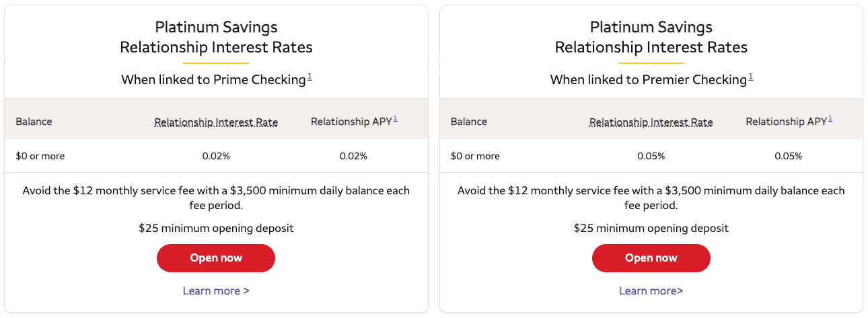Open Learn more link under Prime Checking card
This screenshot has width=868, height=318.
[216, 291]
